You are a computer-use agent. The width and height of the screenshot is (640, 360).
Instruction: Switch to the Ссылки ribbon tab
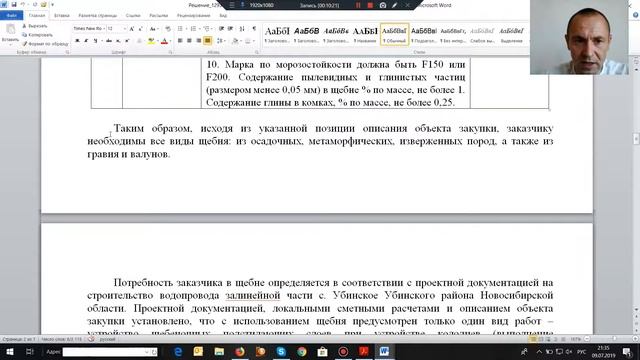click(133, 16)
